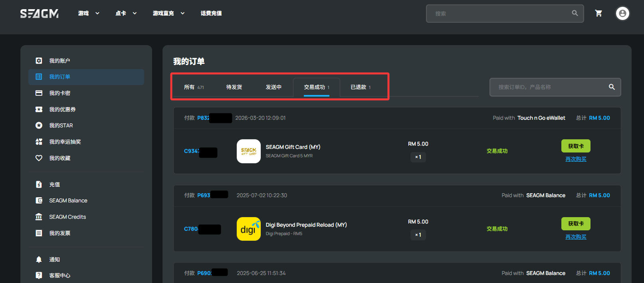
Task: Click the SEAGM Credits bank icon
Action: click(x=39, y=217)
